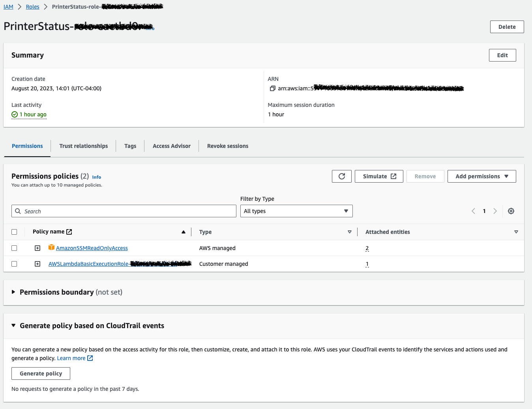Open the Tags tab

tap(130, 146)
